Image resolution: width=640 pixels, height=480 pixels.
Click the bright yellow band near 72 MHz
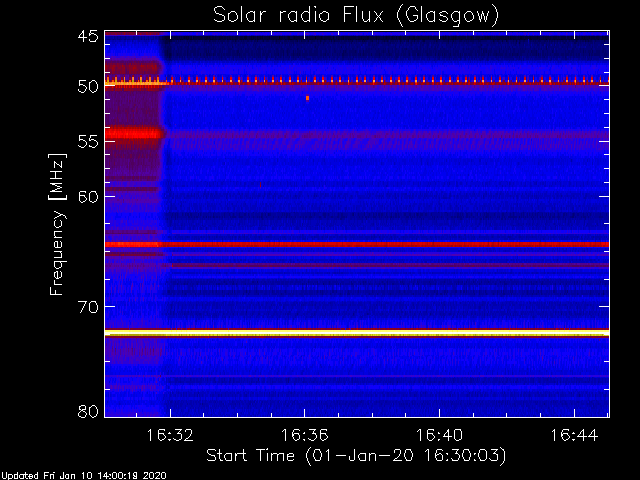coord(357,333)
